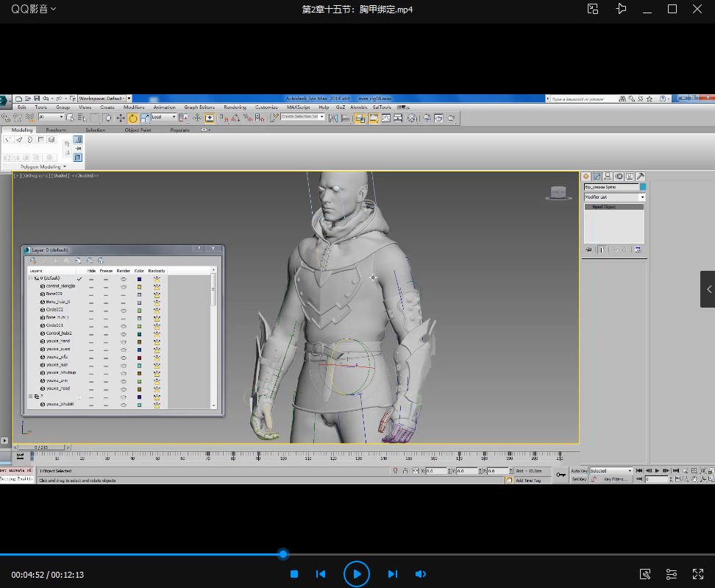Expand the Modifier List dropdown

pyautogui.click(x=642, y=197)
